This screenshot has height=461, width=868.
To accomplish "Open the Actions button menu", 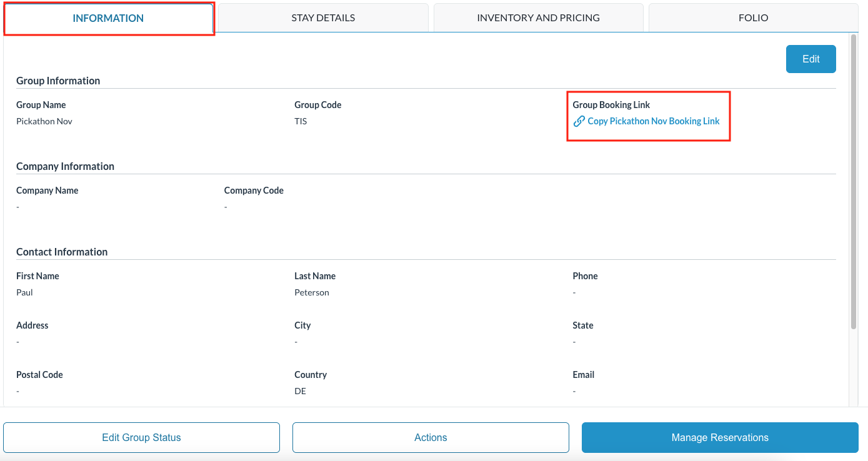I will tap(431, 437).
